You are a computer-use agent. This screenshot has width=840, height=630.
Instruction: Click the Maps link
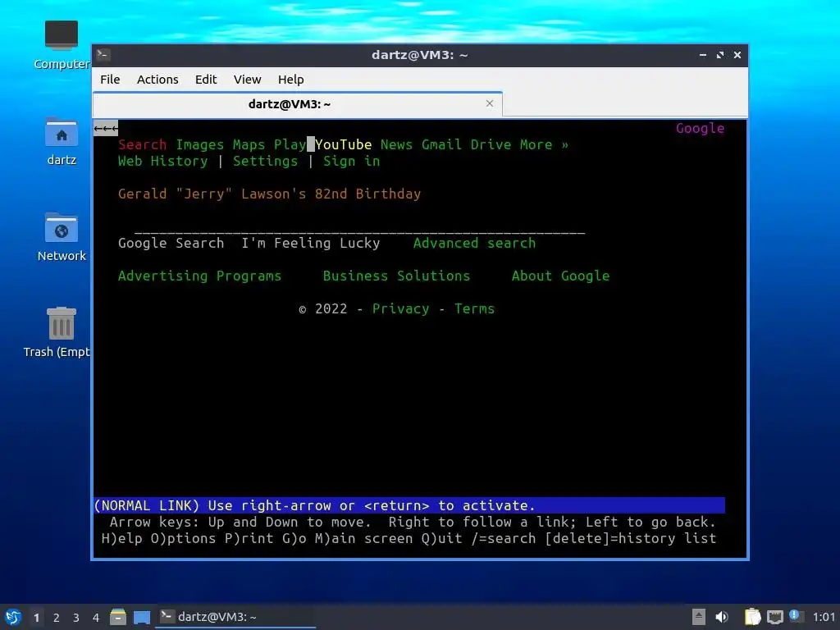point(249,144)
